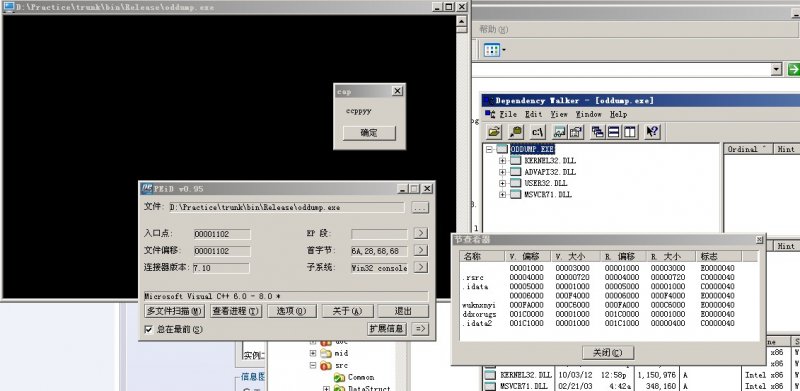Click the 文件 path field in PEiD

coord(286,208)
